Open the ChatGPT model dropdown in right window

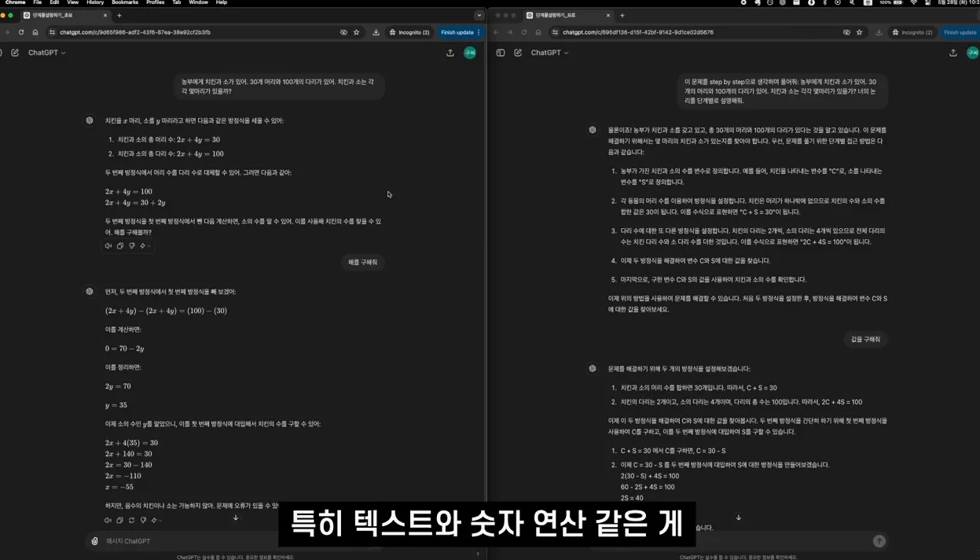(550, 53)
